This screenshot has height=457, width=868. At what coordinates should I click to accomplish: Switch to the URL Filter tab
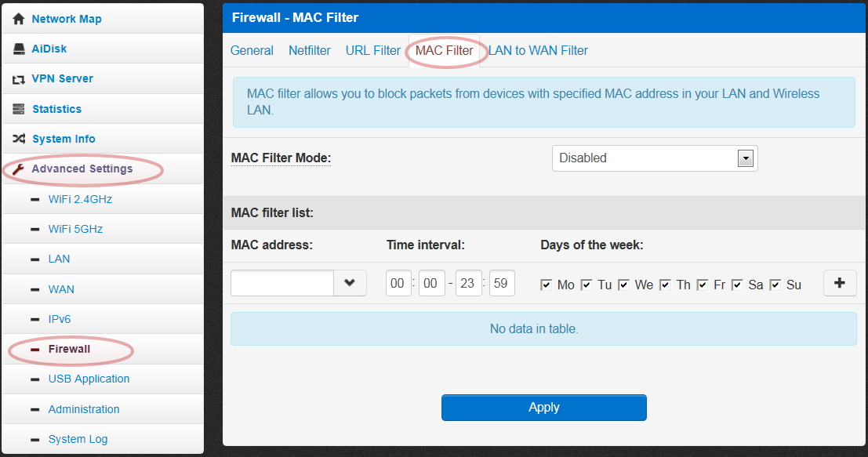tap(372, 50)
